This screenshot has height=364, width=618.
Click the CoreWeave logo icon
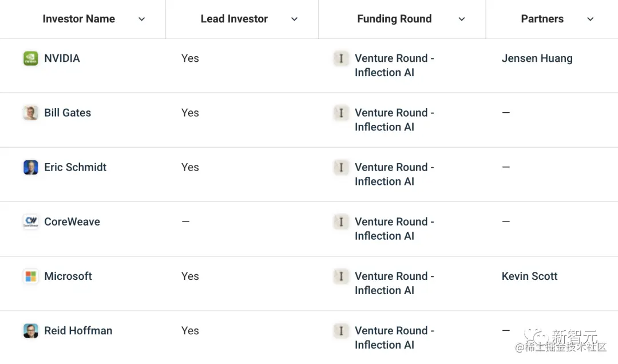pos(30,221)
